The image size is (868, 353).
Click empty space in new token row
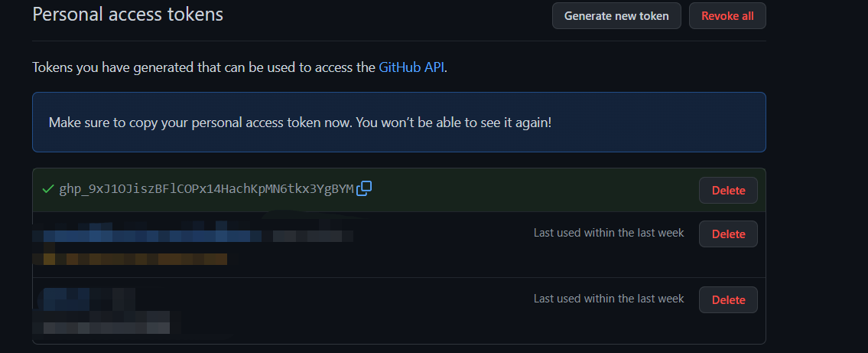coord(532,190)
